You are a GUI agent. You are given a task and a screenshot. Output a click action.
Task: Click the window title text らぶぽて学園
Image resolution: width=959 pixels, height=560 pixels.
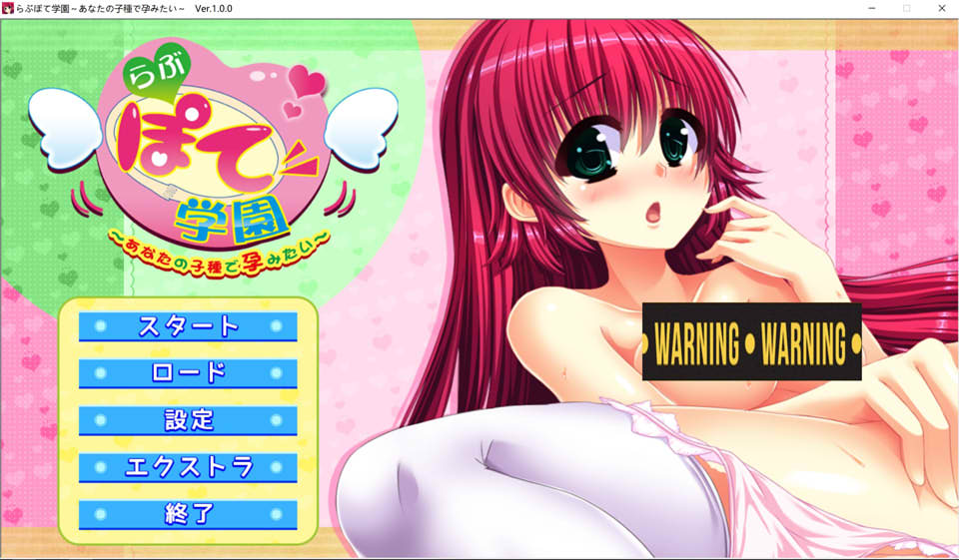pos(43,9)
